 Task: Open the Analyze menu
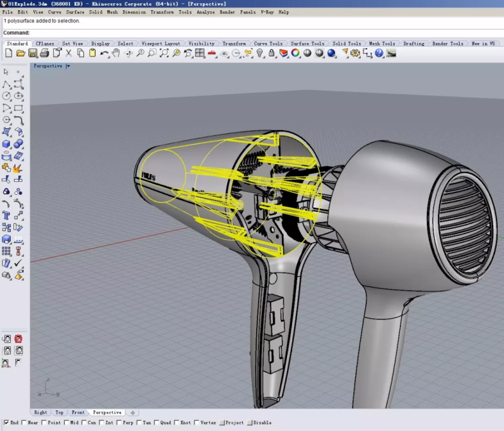point(205,12)
